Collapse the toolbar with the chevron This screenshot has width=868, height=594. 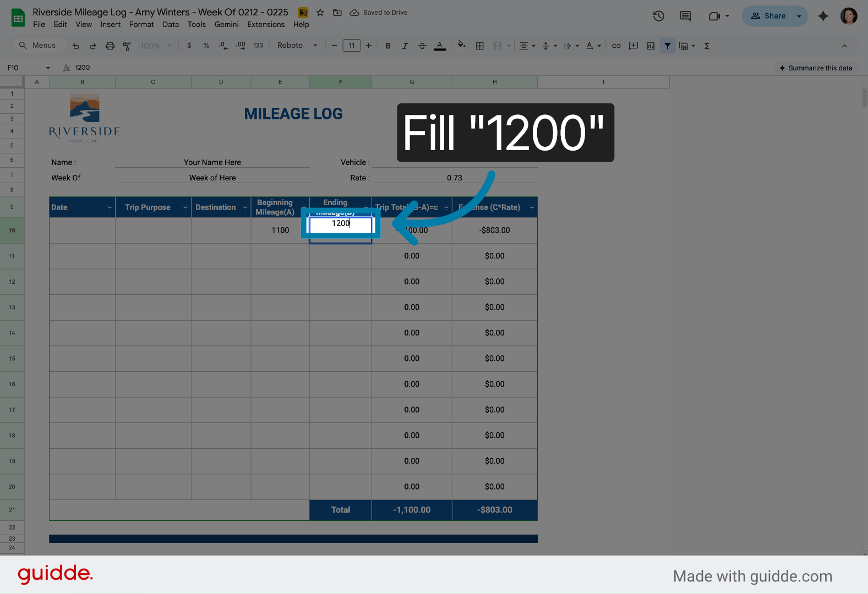click(845, 46)
